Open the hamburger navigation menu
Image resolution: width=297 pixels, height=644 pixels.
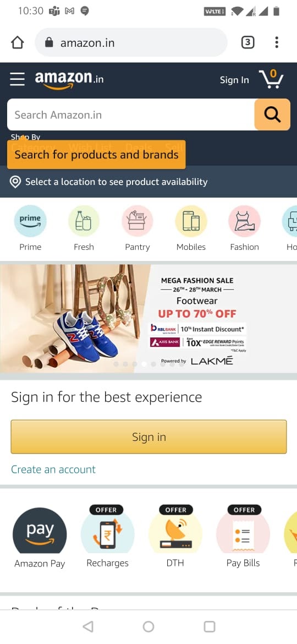click(17, 79)
